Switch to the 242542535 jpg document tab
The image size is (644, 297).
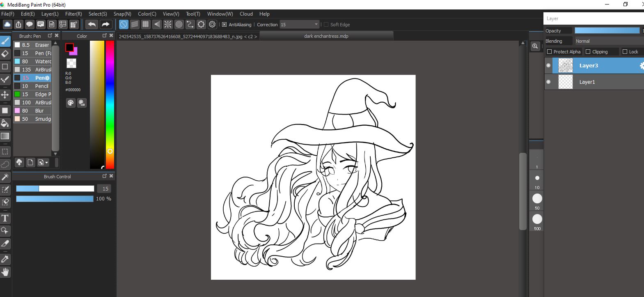[x=188, y=37]
